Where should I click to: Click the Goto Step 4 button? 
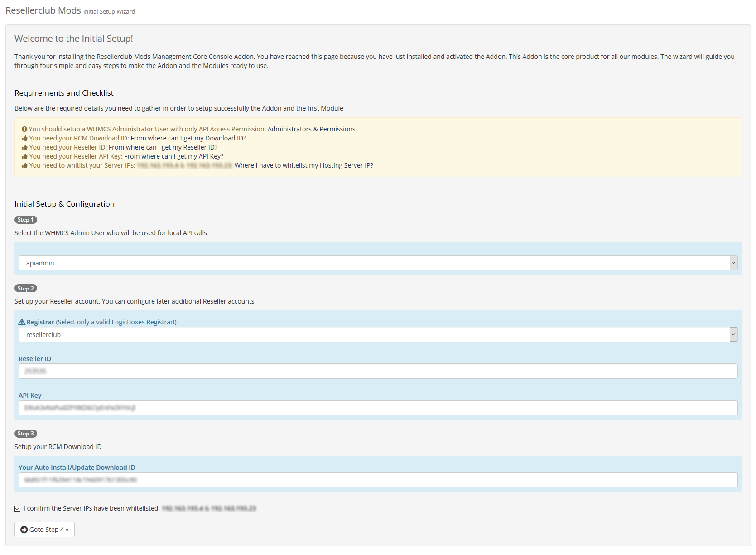44,530
